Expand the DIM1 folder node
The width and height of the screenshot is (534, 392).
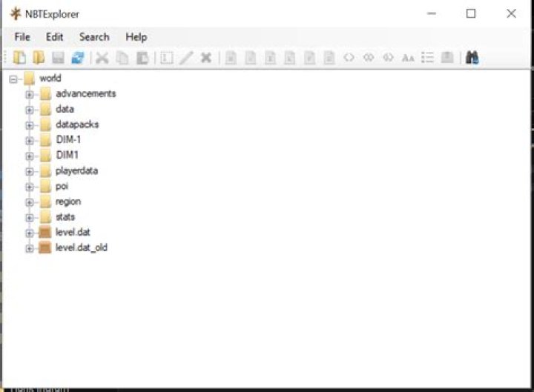coord(29,156)
